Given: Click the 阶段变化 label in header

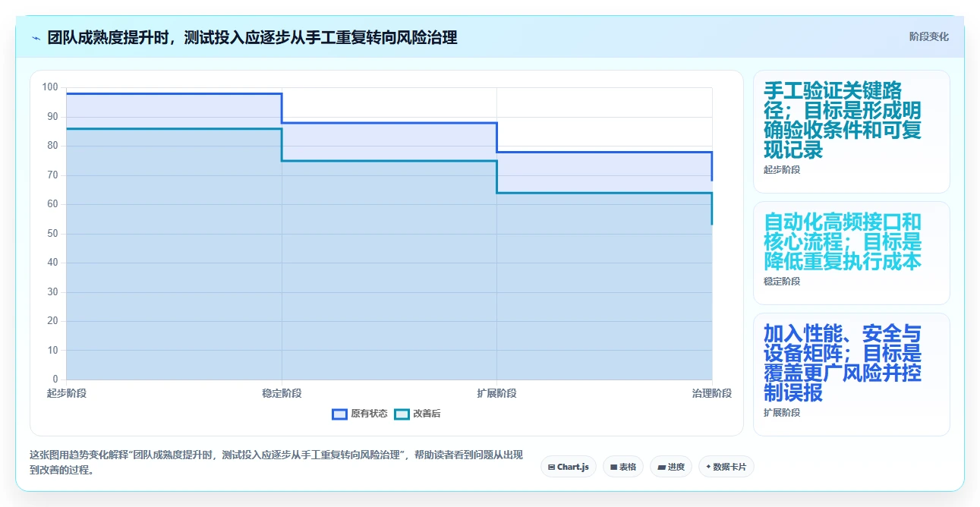Looking at the screenshot, I should click(929, 36).
